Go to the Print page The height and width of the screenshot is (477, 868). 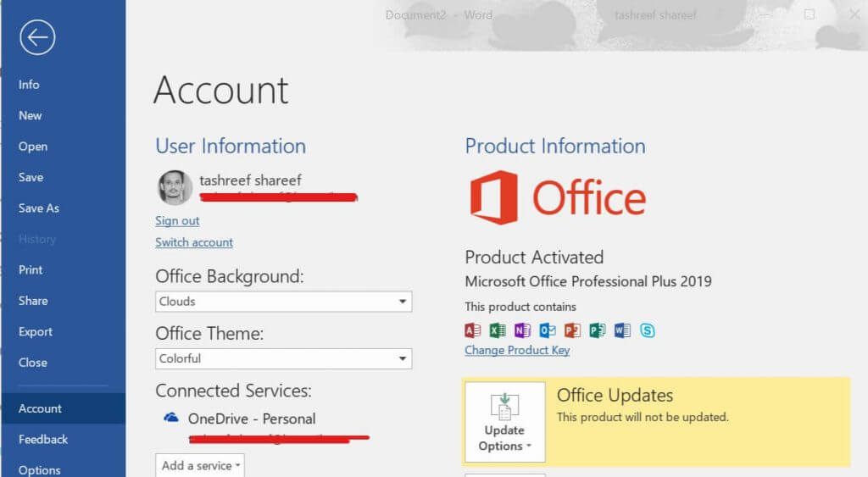click(x=31, y=270)
